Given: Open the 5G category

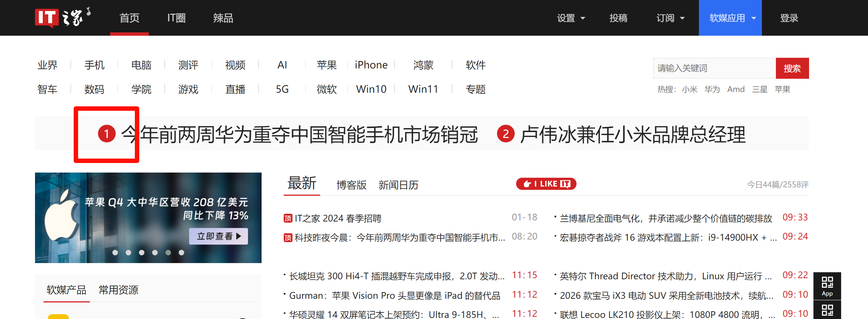Looking at the screenshot, I should point(282,89).
